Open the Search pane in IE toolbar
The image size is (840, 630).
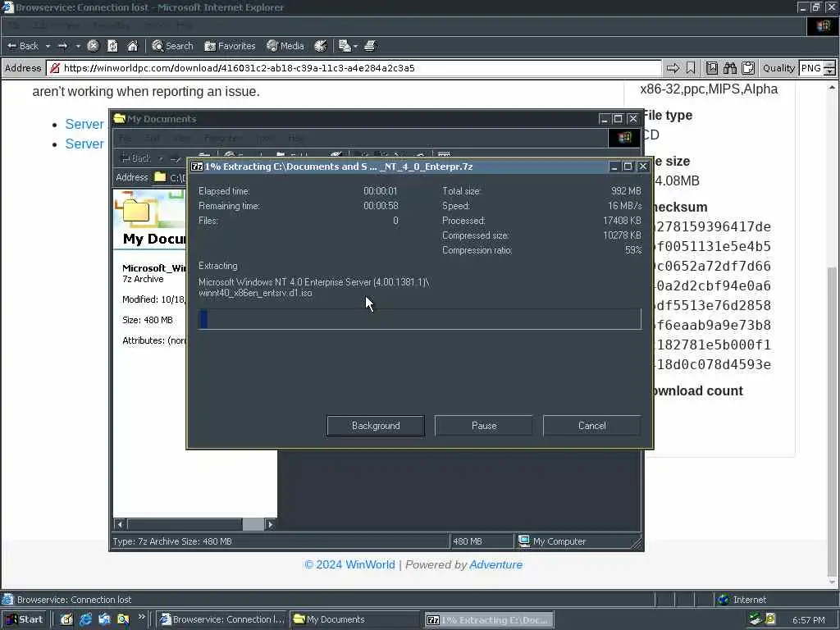point(172,46)
